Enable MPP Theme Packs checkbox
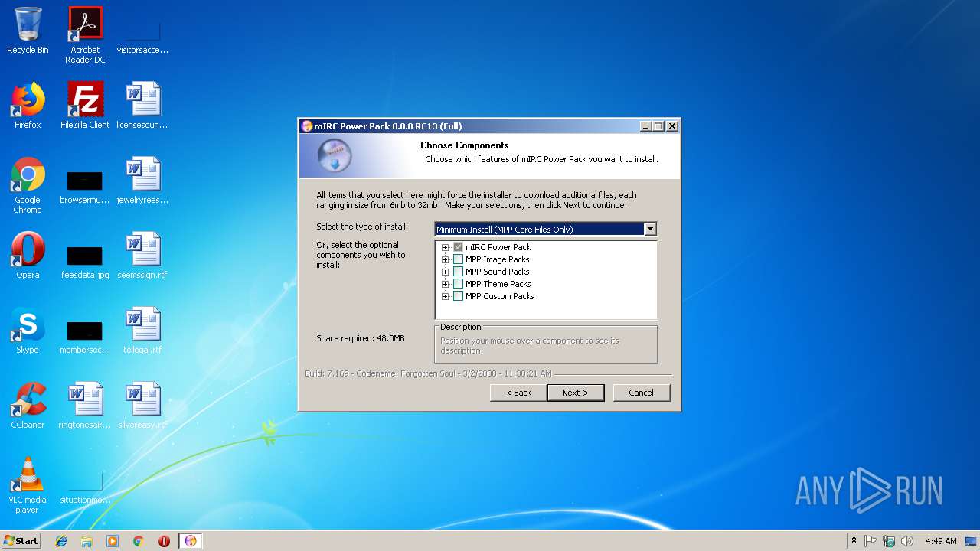 point(458,284)
